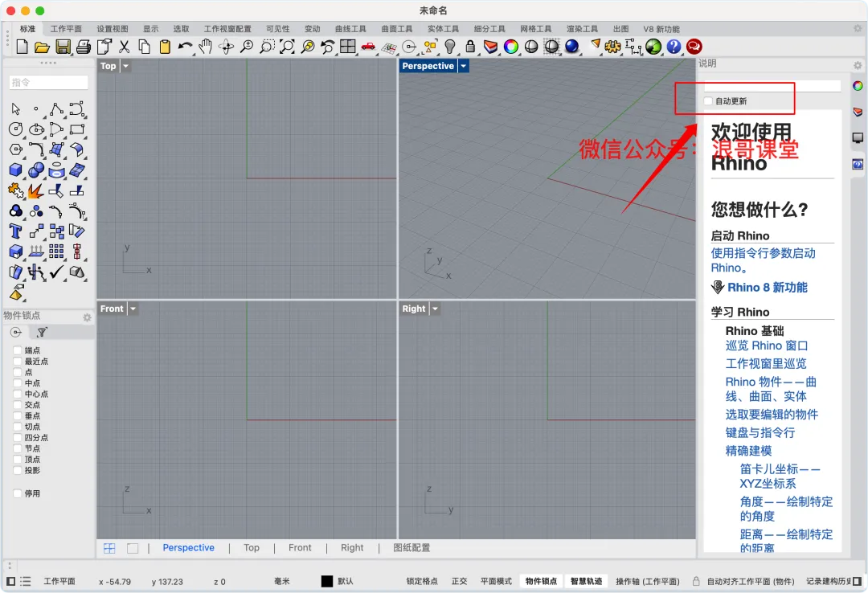Open a file with the folder icon
The width and height of the screenshot is (868, 593).
[x=42, y=47]
